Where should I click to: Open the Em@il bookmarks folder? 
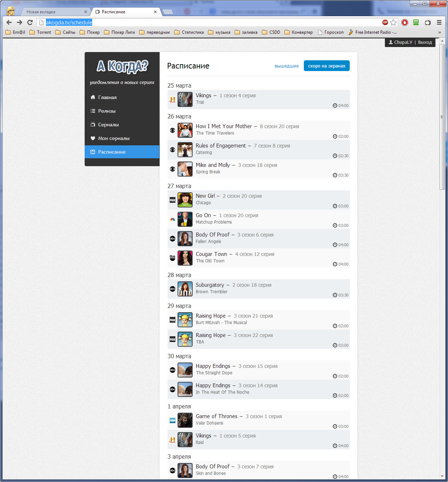point(15,32)
